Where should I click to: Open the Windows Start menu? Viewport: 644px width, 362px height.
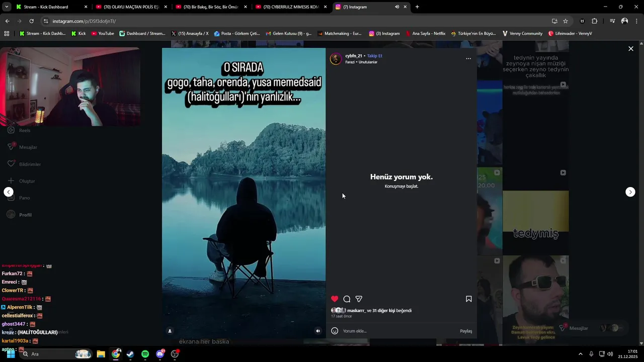click(11, 354)
